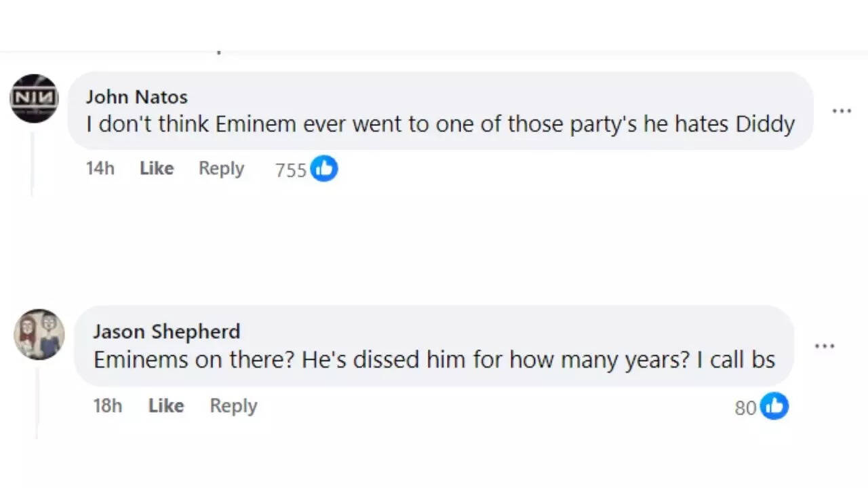
Task: Reply to John Natos's comment
Action: [221, 169]
